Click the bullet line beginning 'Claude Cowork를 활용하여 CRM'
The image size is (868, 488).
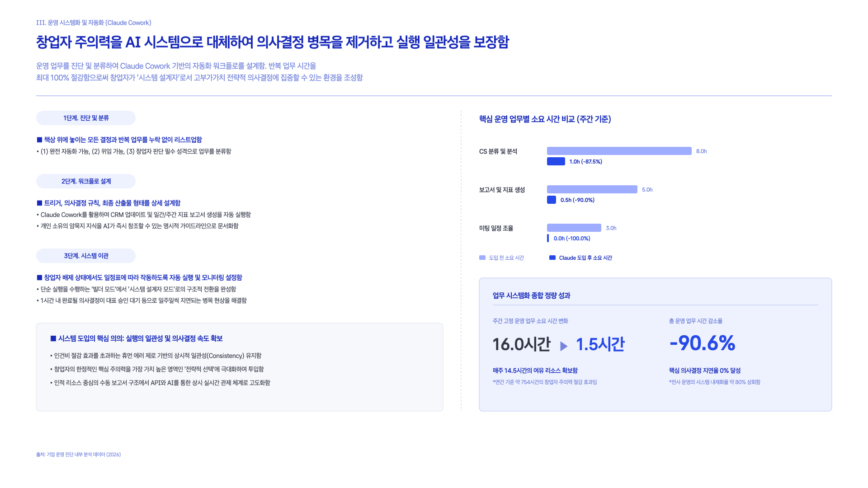pos(144,215)
